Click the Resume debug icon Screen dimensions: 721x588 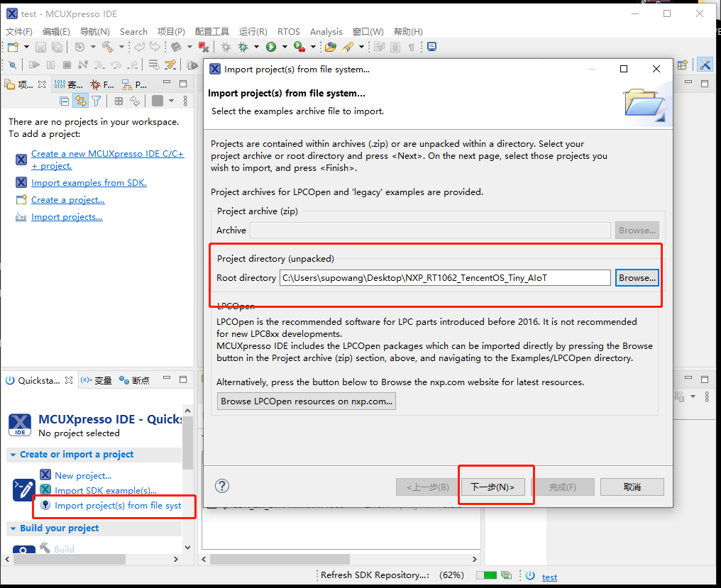tap(34, 65)
